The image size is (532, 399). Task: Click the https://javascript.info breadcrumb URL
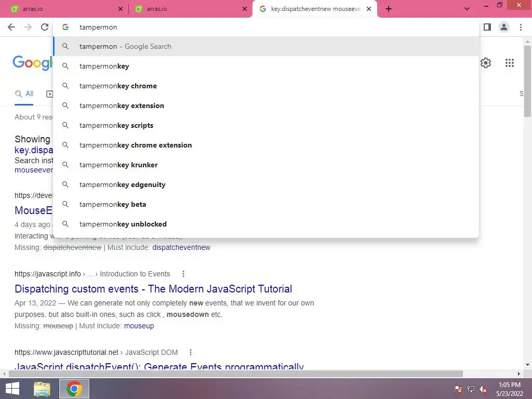pyautogui.click(x=47, y=274)
